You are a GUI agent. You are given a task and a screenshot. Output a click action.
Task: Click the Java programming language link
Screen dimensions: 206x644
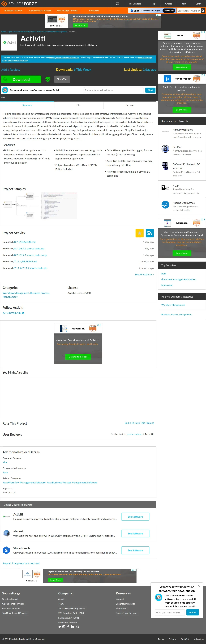[5, 472]
